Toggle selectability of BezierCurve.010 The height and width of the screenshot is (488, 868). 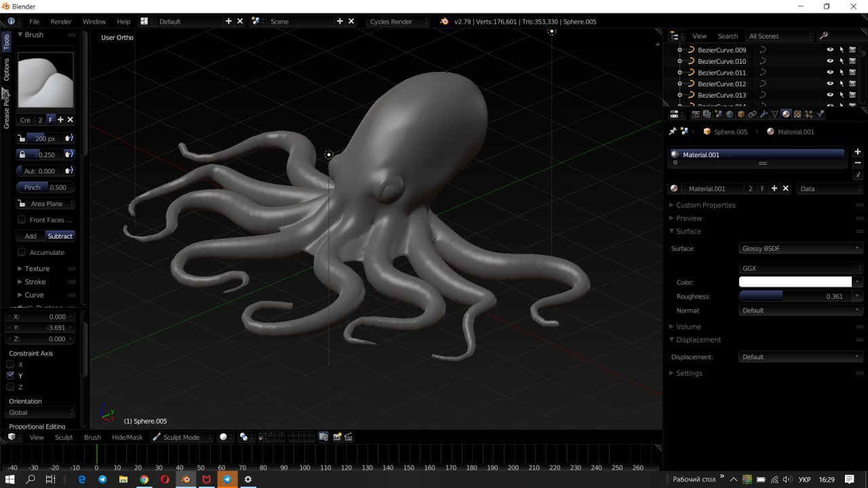(x=842, y=61)
